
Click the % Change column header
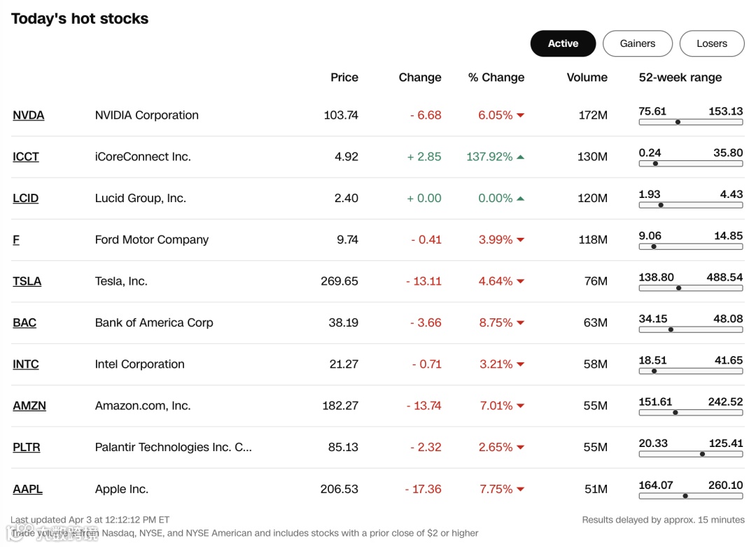coord(496,78)
